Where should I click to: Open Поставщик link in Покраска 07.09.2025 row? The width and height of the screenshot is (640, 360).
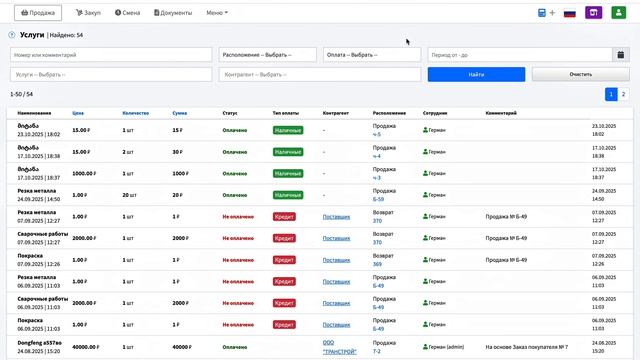point(336,260)
